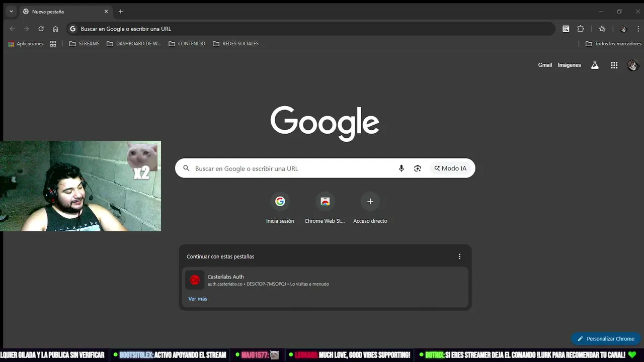Click the browser forward arrow
644x362 pixels.
tap(27, 29)
